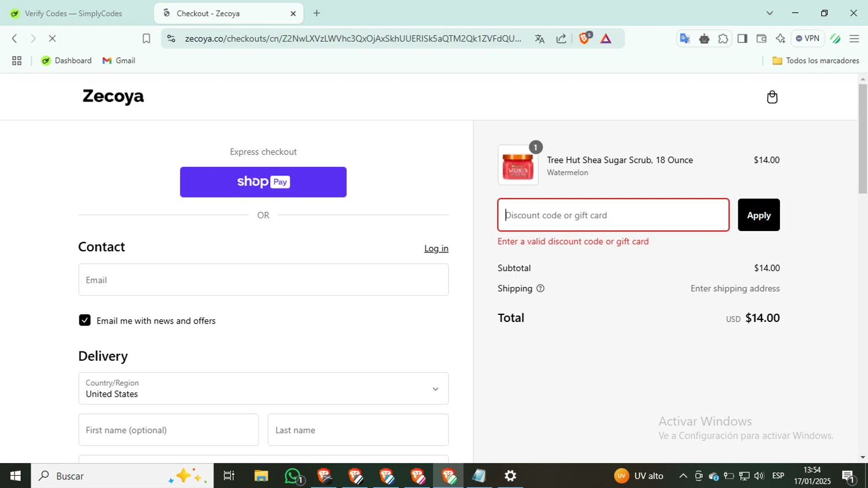Open Leo AI assistant icon
The height and width of the screenshot is (488, 868).
point(780,39)
